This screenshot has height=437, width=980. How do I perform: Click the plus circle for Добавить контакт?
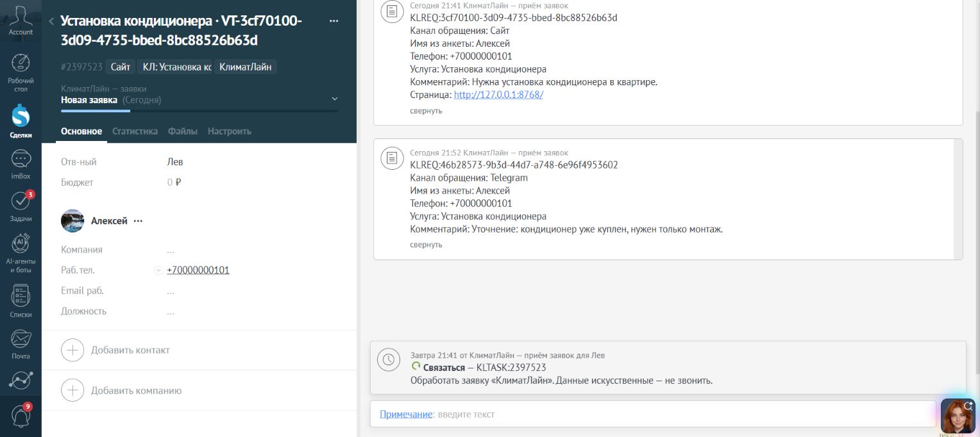point(72,350)
